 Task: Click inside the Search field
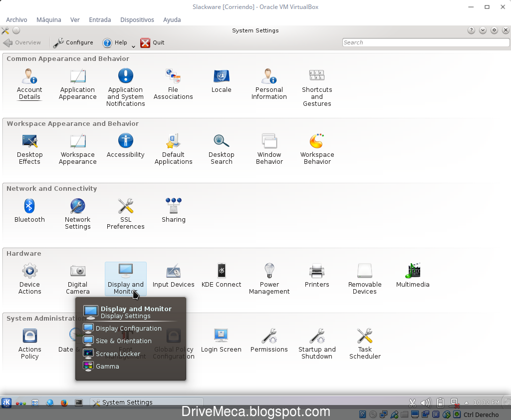tap(425, 42)
